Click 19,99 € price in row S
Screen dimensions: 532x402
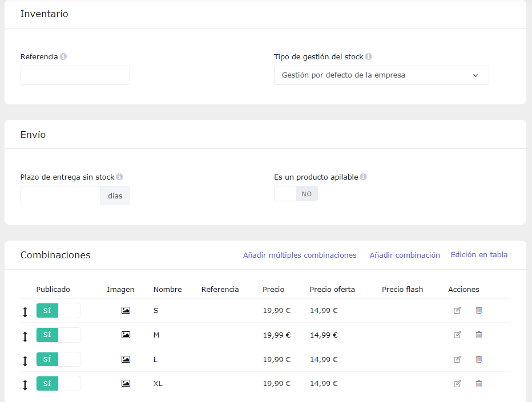[x=276, y=311]
